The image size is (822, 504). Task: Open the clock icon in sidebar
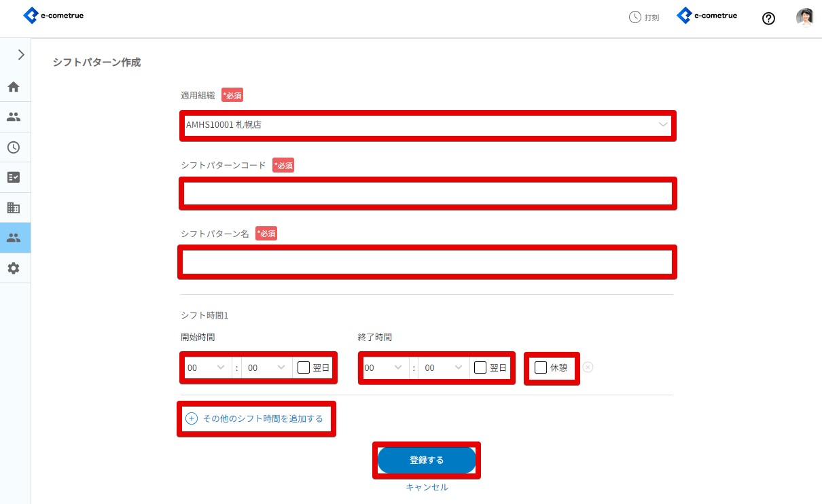14,147
